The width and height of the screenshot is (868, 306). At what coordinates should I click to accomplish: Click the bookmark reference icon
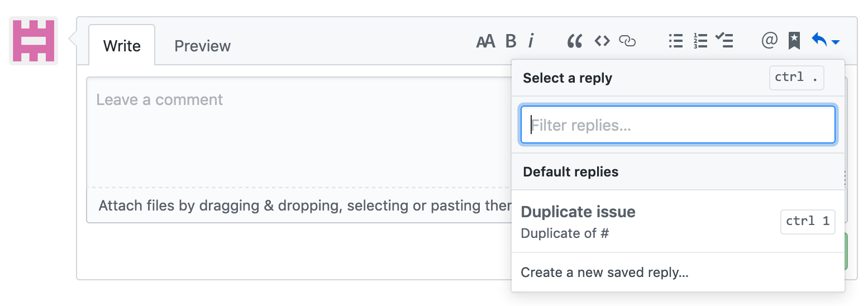tap(794, 41)
